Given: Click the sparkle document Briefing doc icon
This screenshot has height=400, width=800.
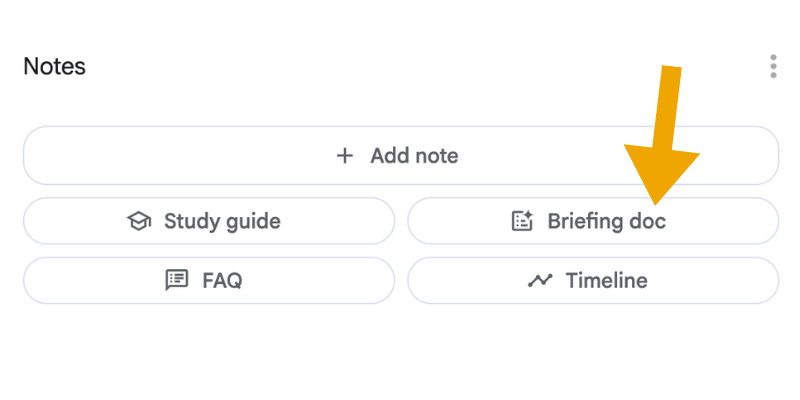Looking at the screenshot, I should (522, 221).
